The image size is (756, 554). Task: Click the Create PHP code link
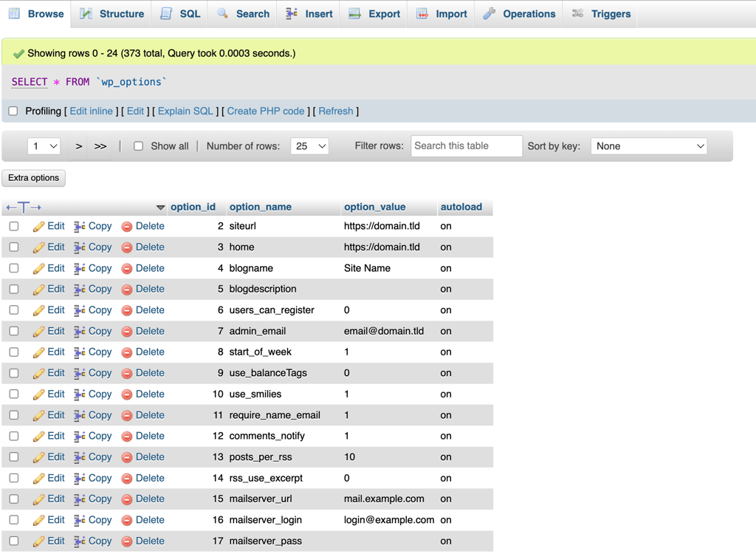(266, 111)
